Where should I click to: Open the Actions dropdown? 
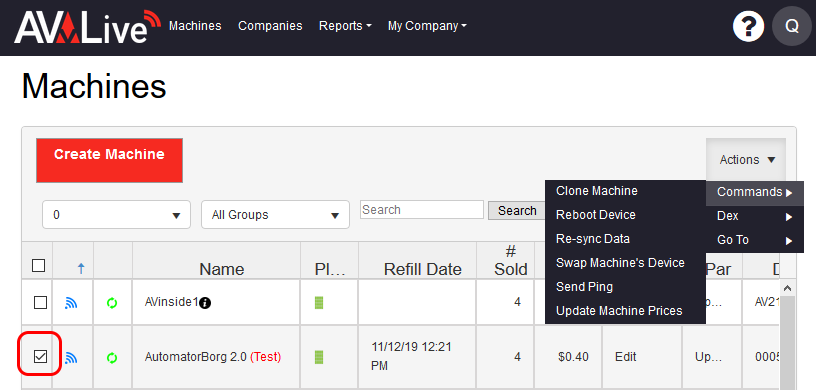[746, 160]
